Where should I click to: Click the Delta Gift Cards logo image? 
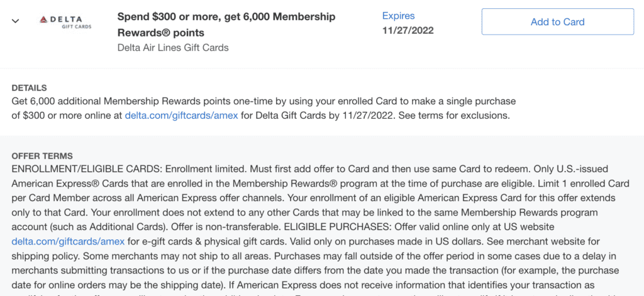(65, 22)
